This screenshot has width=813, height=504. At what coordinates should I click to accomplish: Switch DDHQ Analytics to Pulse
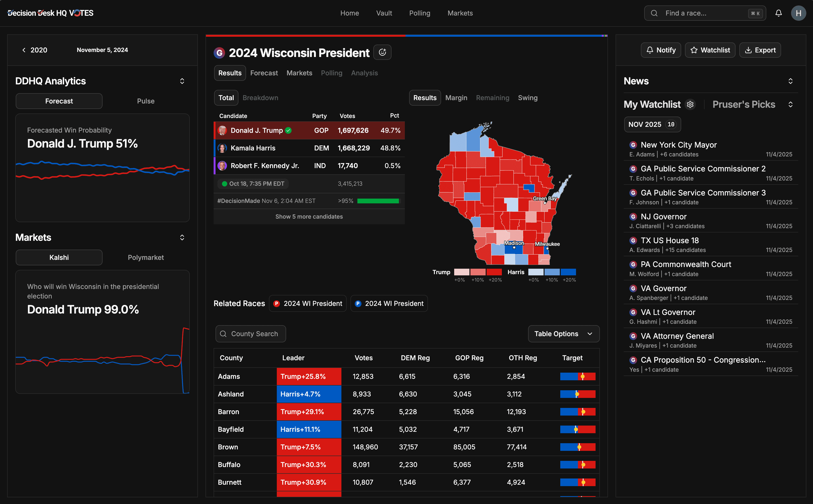pyautogui.click(x=146, y=101)
